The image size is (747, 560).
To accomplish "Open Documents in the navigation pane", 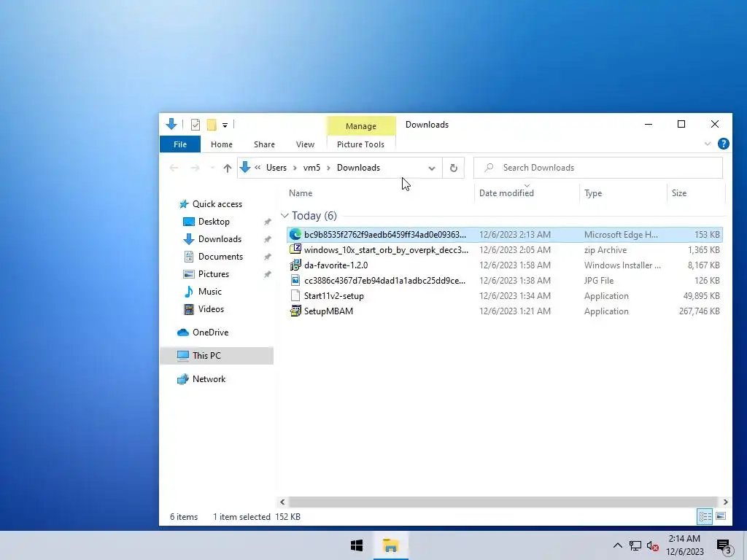I will [220, 257].
